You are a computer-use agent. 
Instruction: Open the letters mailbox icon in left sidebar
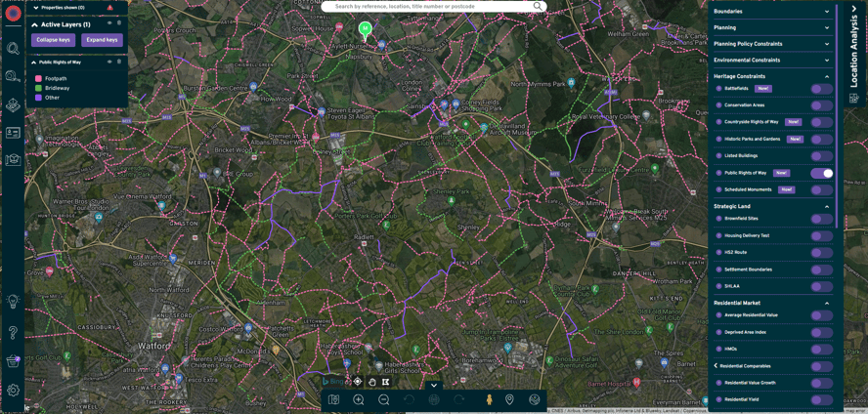[13, 160]
